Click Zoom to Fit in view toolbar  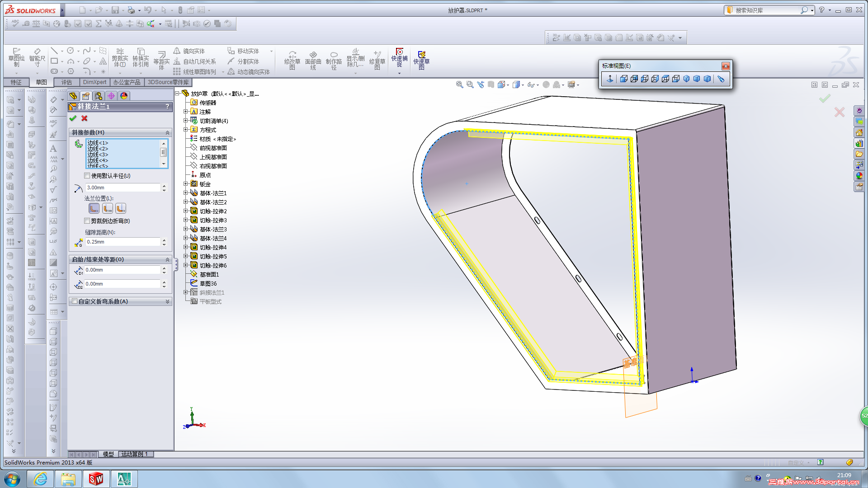click(459, 84)
